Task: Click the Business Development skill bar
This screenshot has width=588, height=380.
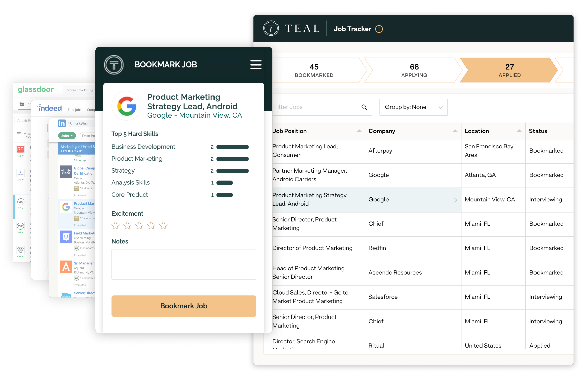Action: [232, 147]
